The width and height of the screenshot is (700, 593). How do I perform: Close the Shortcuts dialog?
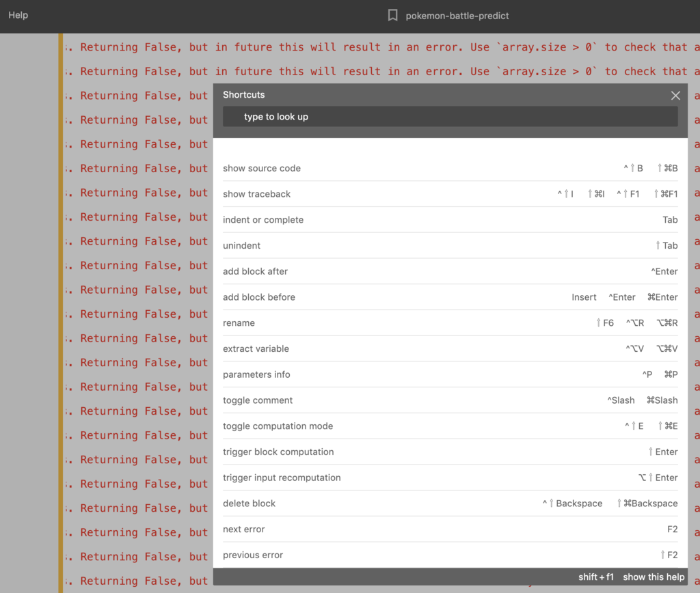point(675,96)
